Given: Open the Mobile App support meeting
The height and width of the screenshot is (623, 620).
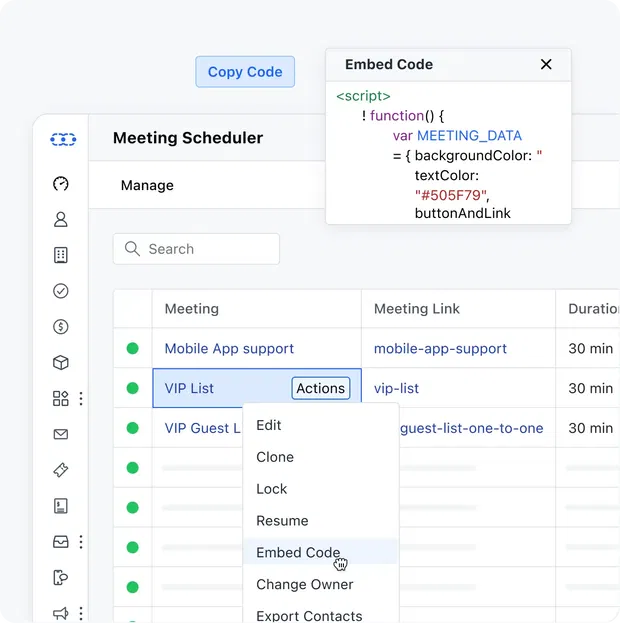Looking at the screenshot, I should pos(229,348).
